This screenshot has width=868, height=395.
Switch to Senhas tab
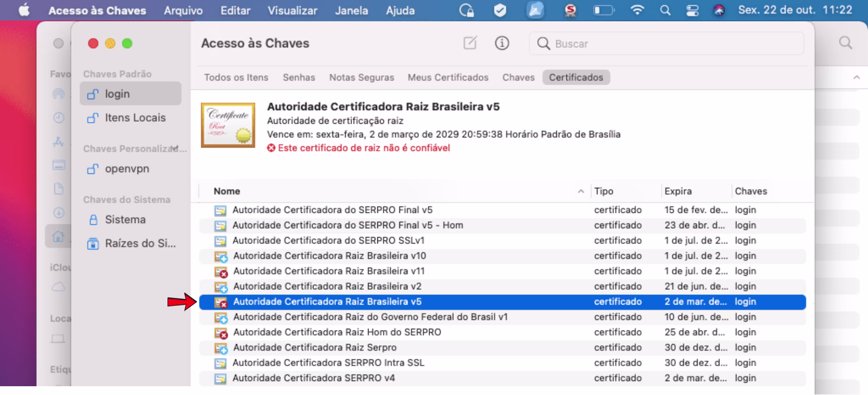tap(299, 77)
